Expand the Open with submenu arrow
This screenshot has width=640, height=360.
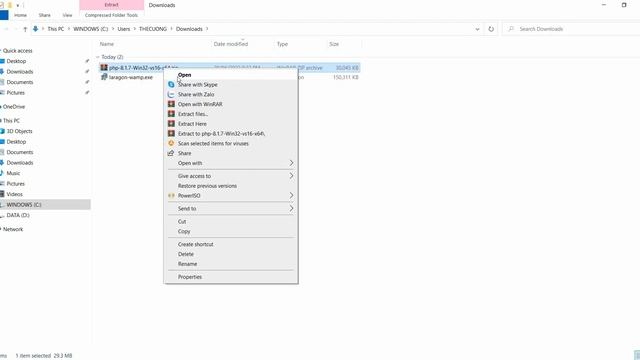click(x=291, y=163)
